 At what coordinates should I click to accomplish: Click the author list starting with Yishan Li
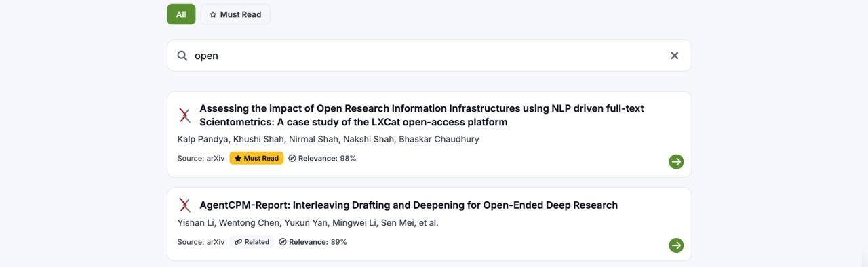(308, 223)
